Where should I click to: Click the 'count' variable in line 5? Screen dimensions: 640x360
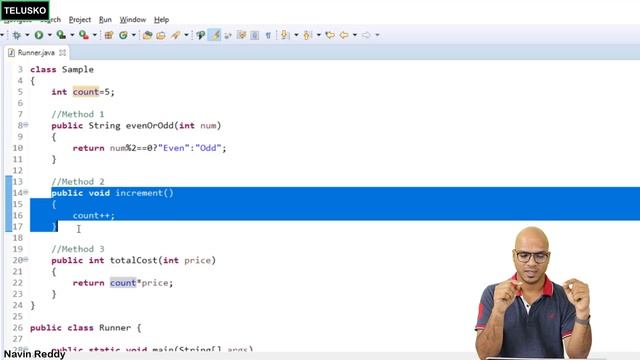pyautogui.click(x=86, y=92)
